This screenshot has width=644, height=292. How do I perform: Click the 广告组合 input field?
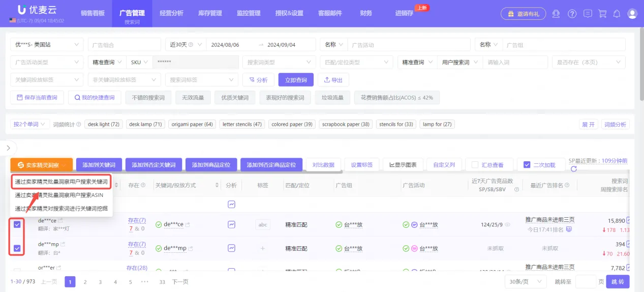pyautogui.click(x=125, y=45)
